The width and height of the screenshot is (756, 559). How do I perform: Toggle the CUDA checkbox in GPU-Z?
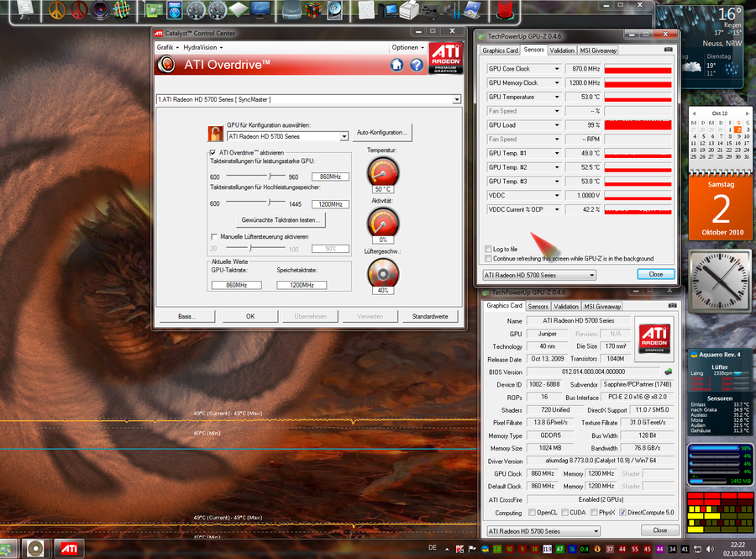coord(565,512)
